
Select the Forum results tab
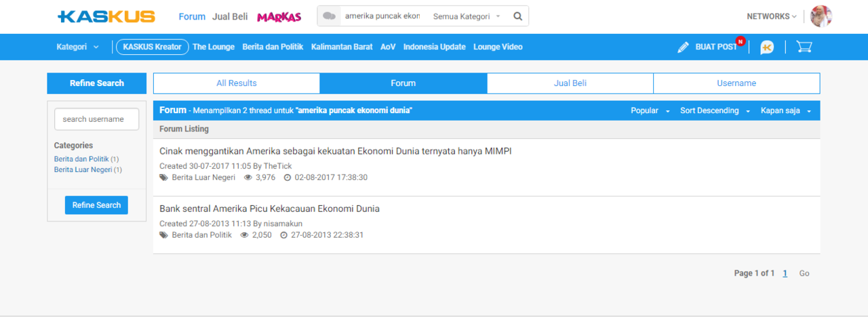(403, 83)
